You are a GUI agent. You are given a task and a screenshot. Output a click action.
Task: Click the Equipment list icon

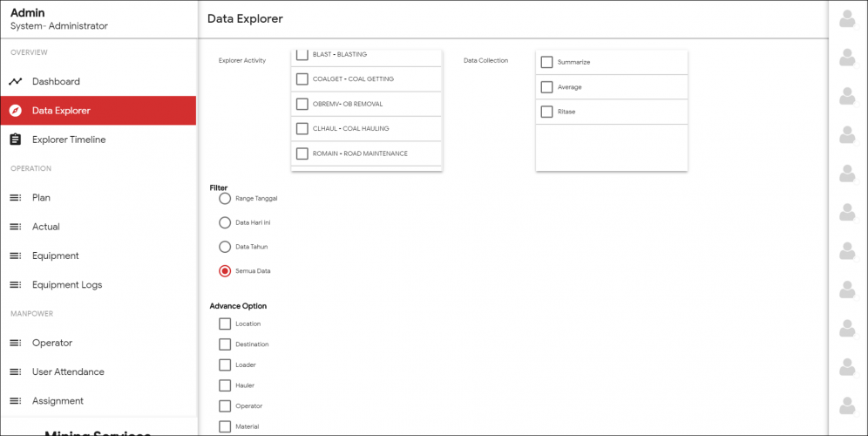coord(16,255)
